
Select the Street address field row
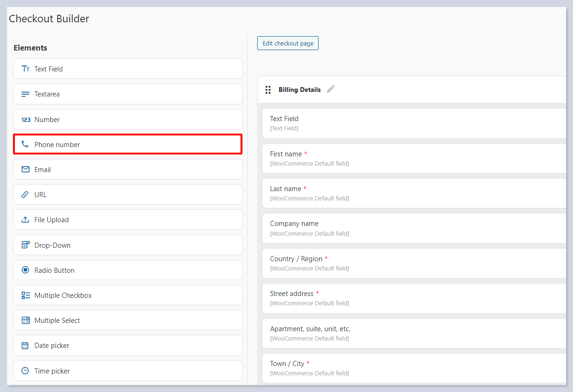413,298
